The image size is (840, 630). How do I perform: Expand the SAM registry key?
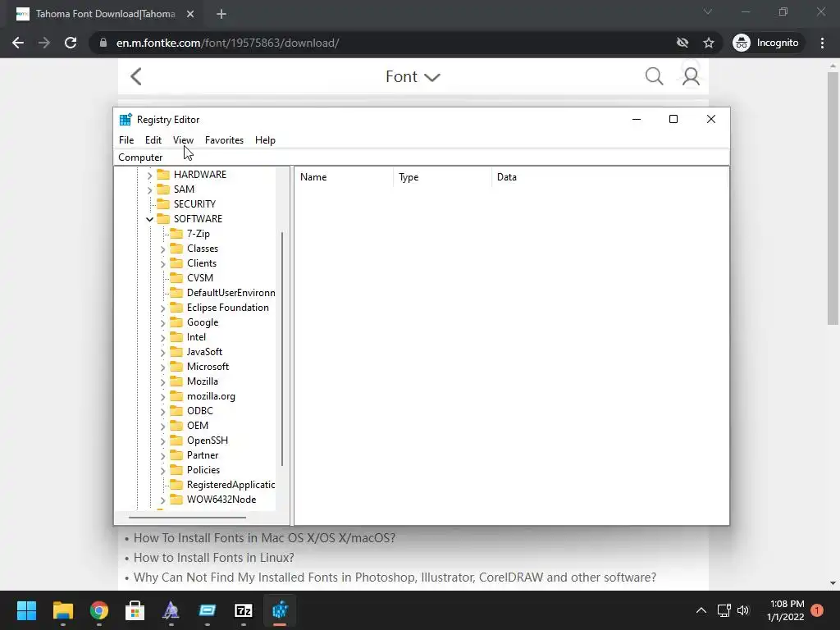click(x=149, y=189)
